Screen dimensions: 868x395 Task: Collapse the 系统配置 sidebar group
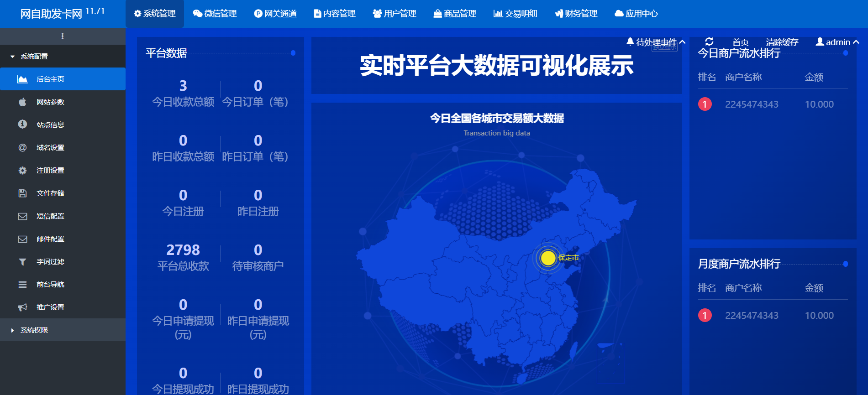pos(63,56)
